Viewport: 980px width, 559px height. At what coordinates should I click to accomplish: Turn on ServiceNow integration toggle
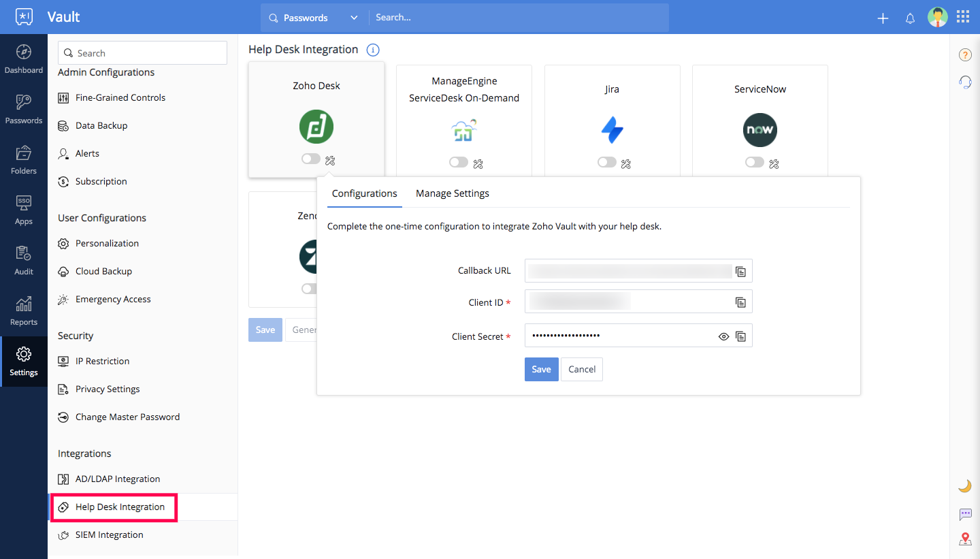[x=754, y=162]
